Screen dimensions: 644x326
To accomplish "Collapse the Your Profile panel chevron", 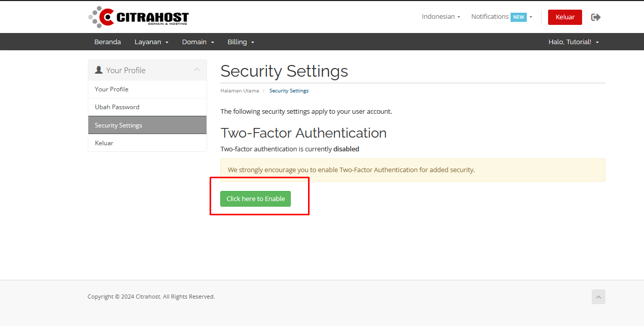I will [197, 70].
